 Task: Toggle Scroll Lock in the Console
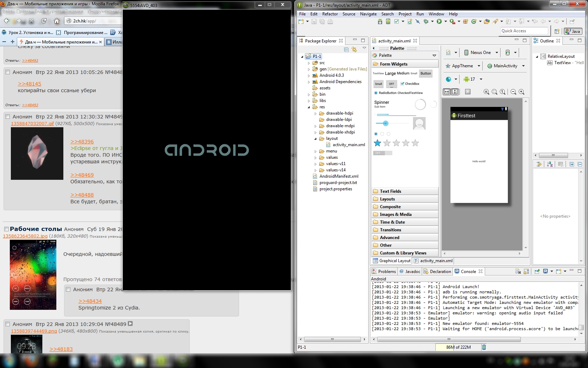[x=526, y=271]
